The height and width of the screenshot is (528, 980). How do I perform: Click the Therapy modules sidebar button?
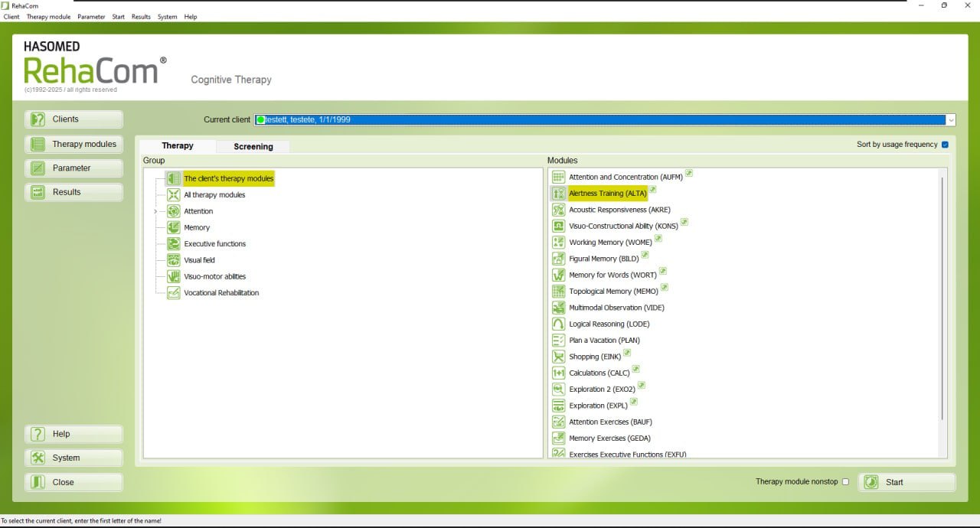74,144
